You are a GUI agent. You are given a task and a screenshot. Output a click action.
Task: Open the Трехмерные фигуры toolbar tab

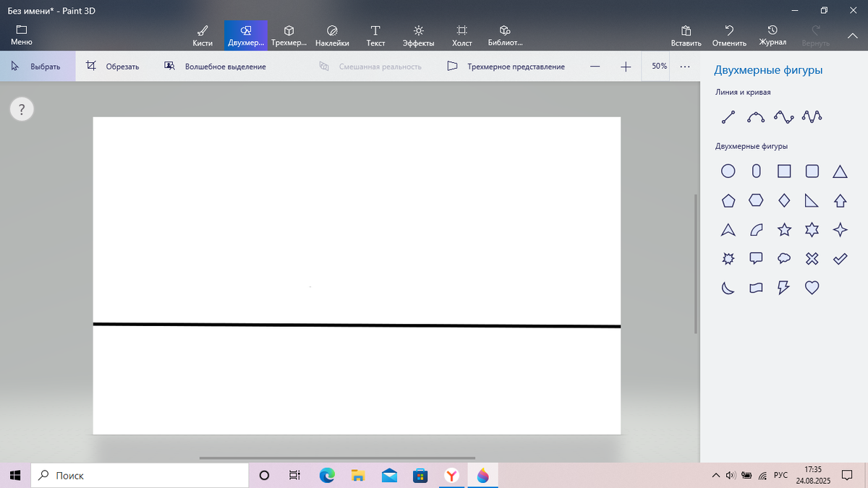pyautogui.click(x=289, y=35)
